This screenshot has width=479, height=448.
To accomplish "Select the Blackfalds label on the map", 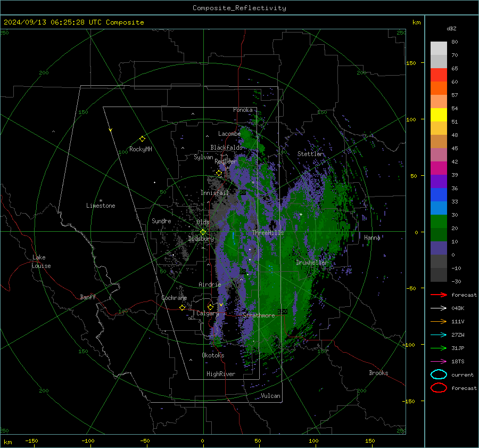I will tap(226, 148).
